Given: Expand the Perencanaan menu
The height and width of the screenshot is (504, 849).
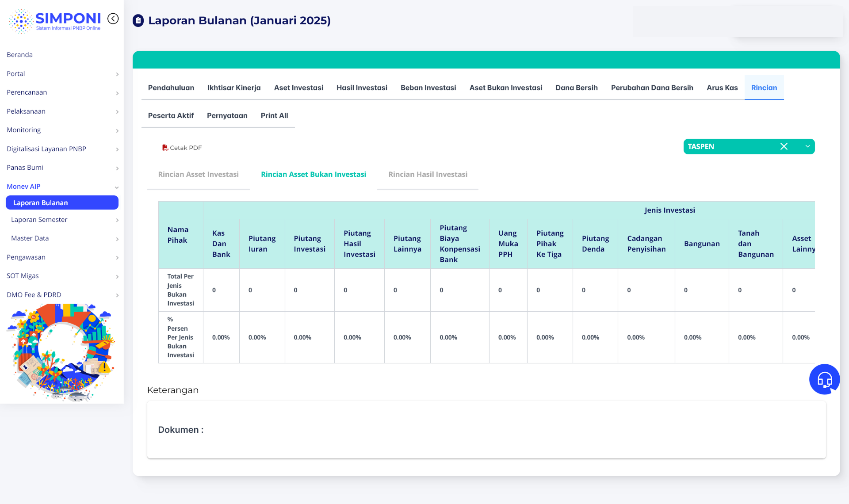Looking at the screenshot, I should (62, 92).
